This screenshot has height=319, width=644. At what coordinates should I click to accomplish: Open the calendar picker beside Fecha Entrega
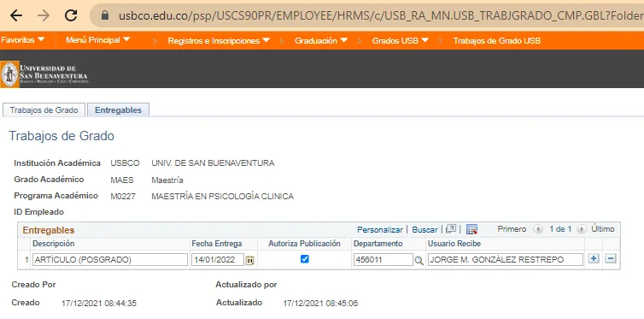[249, 260]
